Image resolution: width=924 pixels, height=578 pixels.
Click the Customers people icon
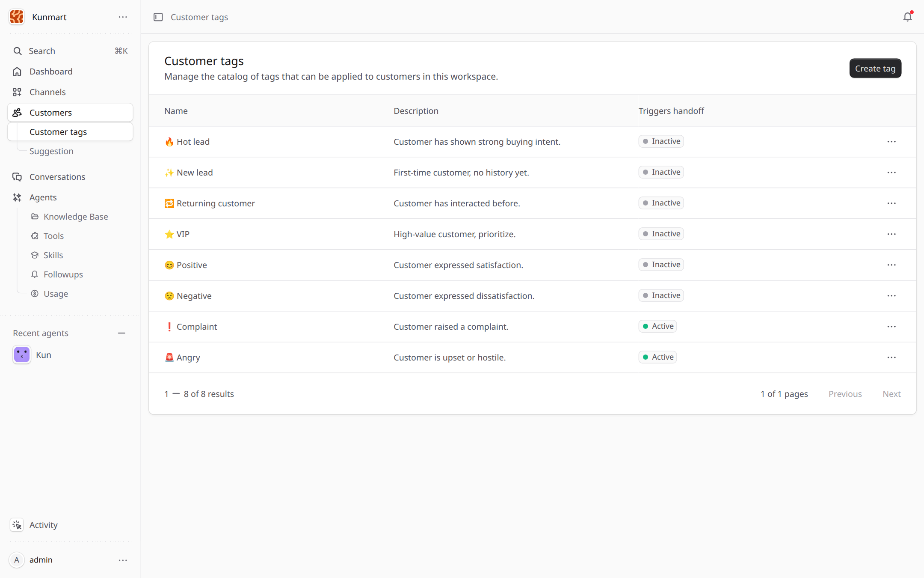(x=17, y=113)
